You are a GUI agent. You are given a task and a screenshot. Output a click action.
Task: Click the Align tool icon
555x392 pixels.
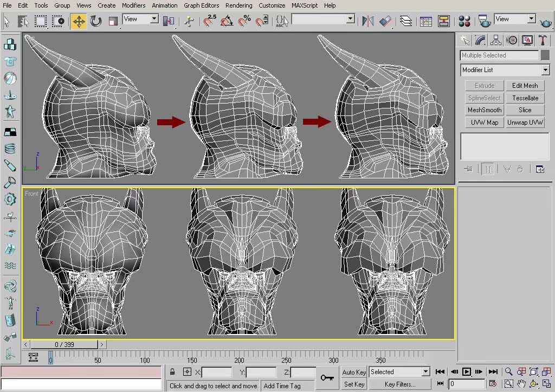(x=385, y=21)
